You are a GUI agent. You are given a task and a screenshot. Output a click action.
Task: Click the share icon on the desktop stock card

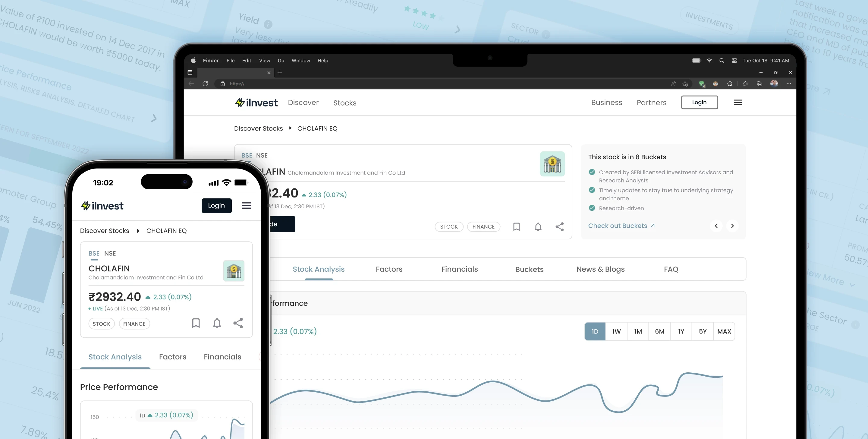[559, 226]
